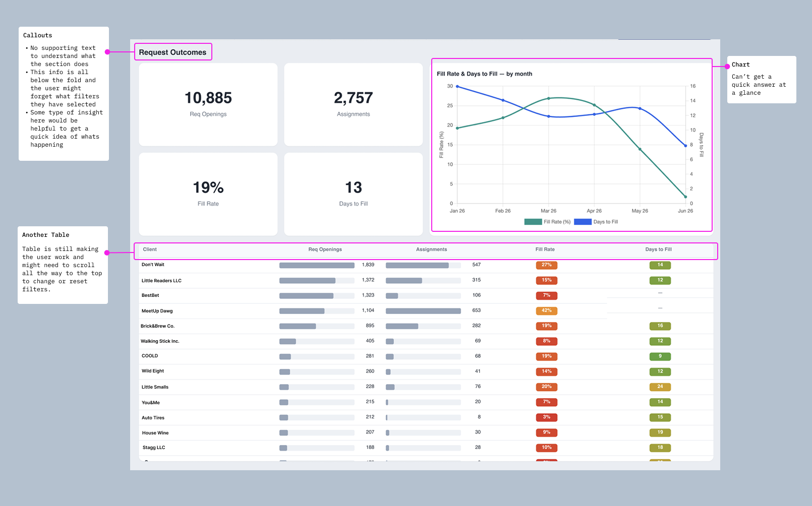
Task: Click the 653 assignments value
Action: coord(477,310)
